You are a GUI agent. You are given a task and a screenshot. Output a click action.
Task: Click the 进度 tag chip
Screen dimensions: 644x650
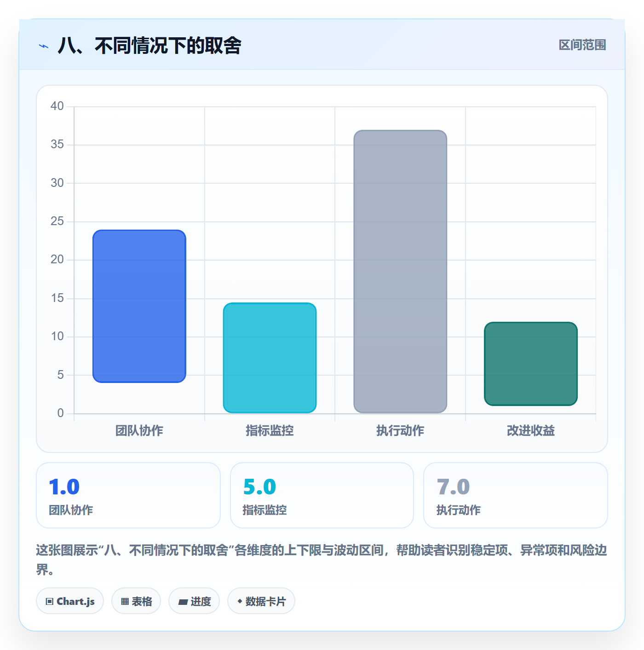click(x=194, y=601)
